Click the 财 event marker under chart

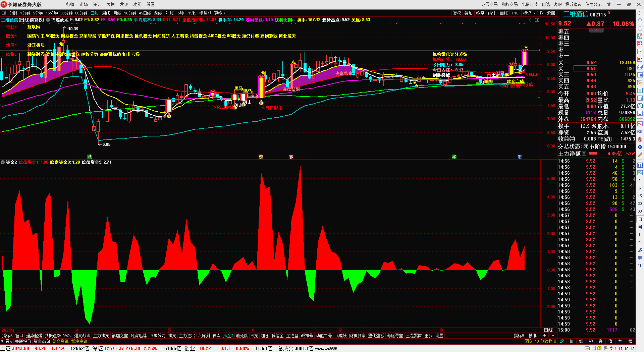coord(520,157)
